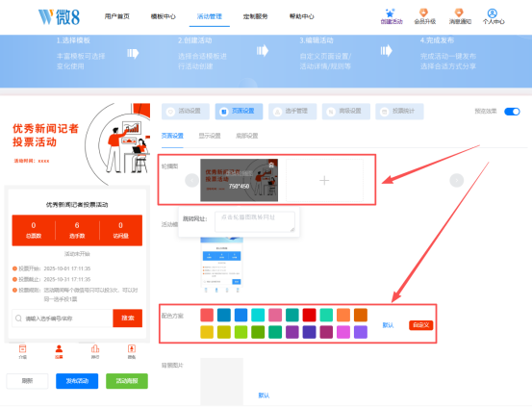Click 默认 link next to color swatches
The height and width of the screenshot is (408, 532).
[388, 325]
